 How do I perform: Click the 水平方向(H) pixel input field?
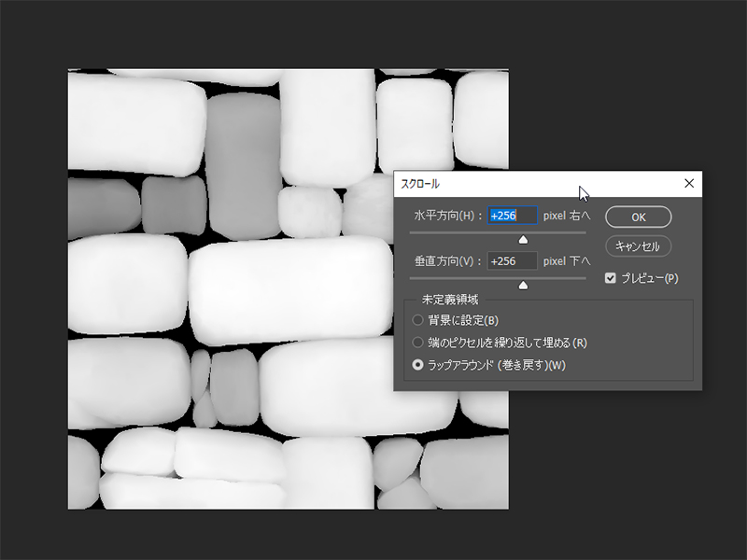pos(512,216)
